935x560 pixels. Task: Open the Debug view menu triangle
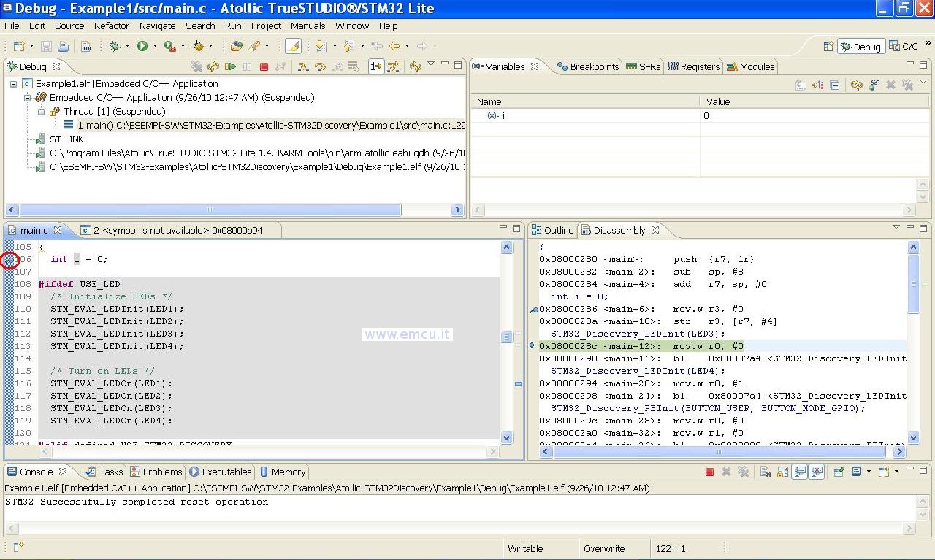431,64
